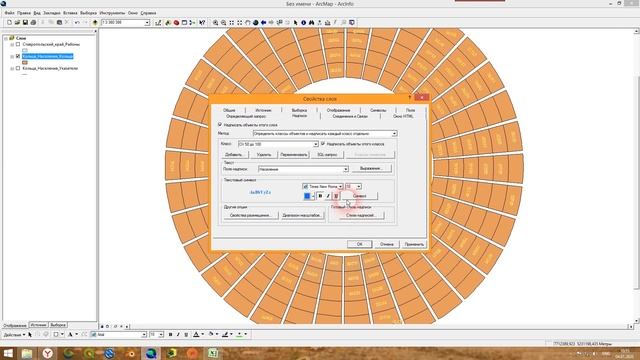Toggle label features in this class checkbox
The height and width of the screenshot is (360, 640).
(323, 144)
